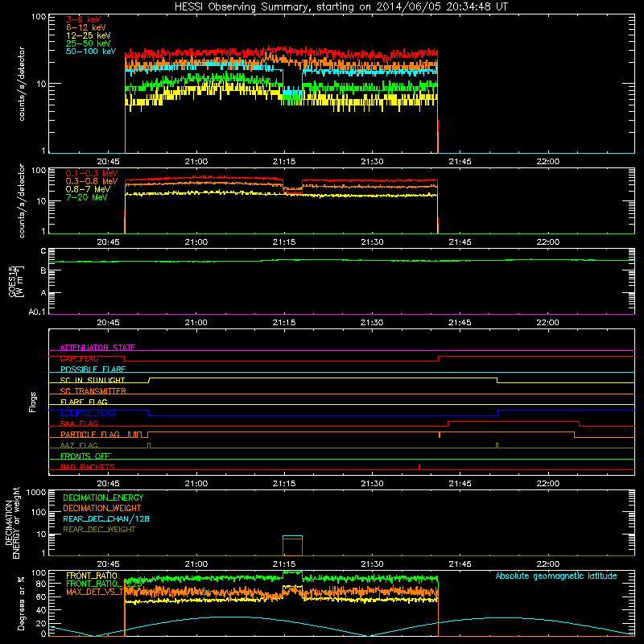Select the SC_IN_SUNLIGHT label
644x644 pixels.
93,380
